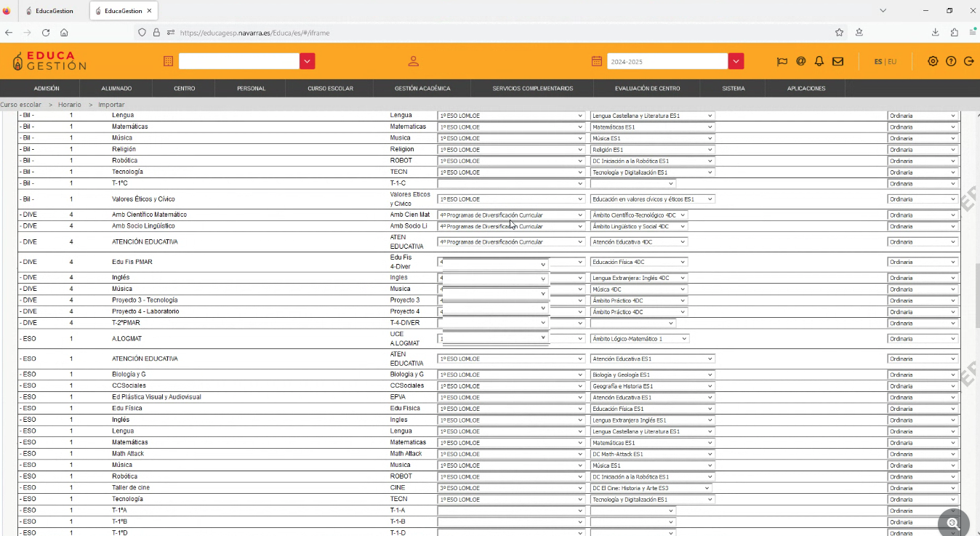Open course dropdown for ESO Taller de cine
980x536 pixels.
[x=511, y=488]
